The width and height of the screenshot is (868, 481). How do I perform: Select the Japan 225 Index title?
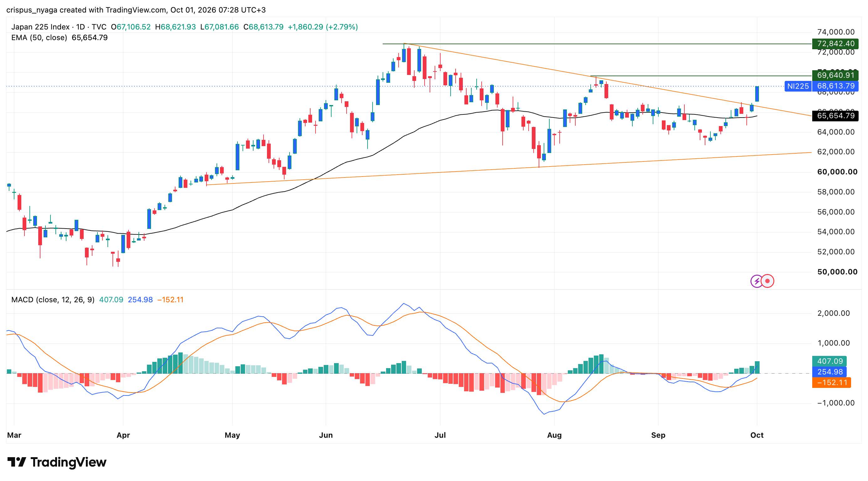40,27
